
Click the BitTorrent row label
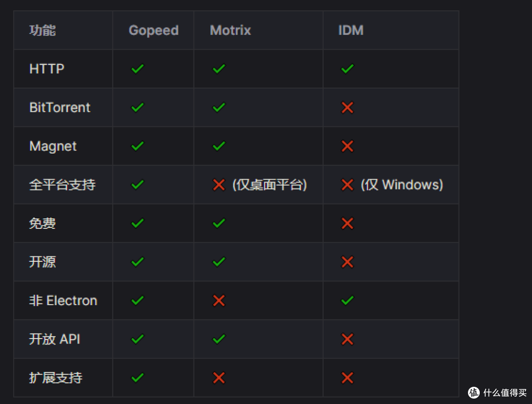tap(60, 107)
